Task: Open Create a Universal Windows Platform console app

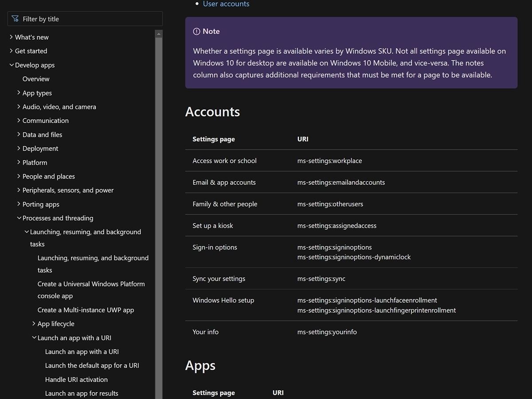Action: pyautogui.click(x=91, y=290)
